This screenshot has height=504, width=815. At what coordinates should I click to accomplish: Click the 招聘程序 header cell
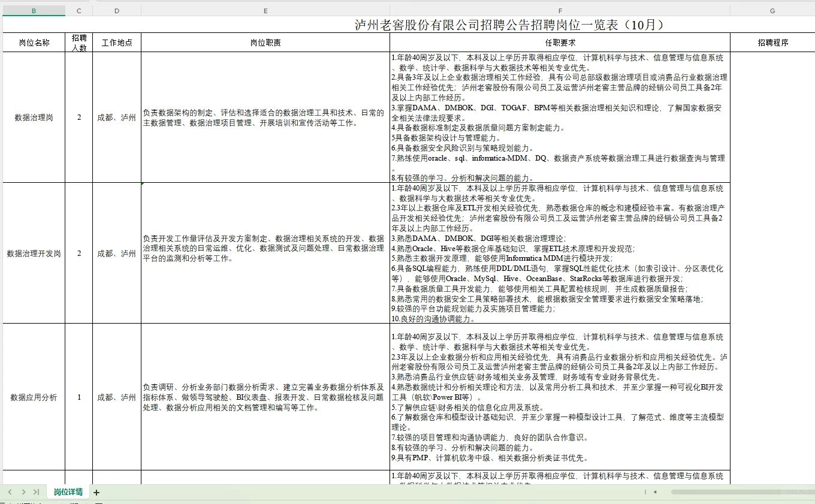click(772, 42)
